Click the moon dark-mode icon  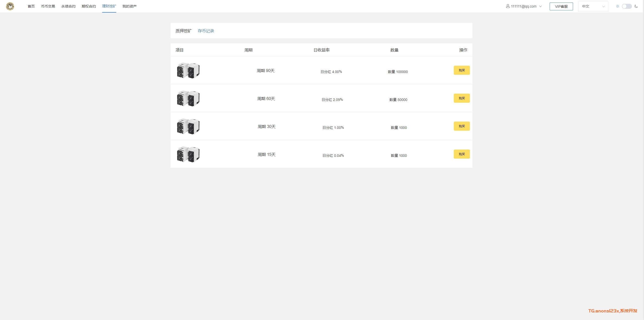[x=636, y=6]
